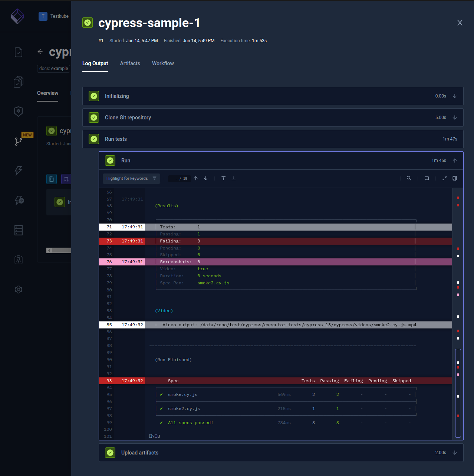The width and height of the screenshot is (474, 476).
Task: Open the Webhooks shield icon in sidebar
Action: click(19, 111)
